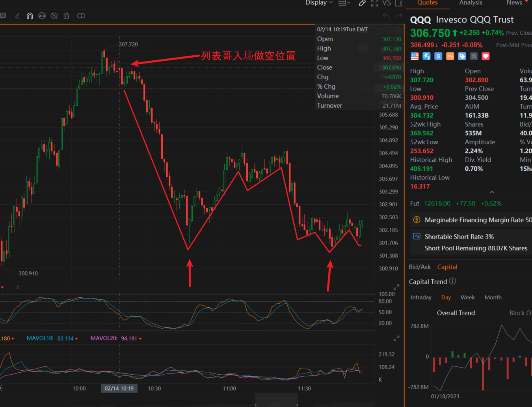Click the US flag market icon

(415, 56)
